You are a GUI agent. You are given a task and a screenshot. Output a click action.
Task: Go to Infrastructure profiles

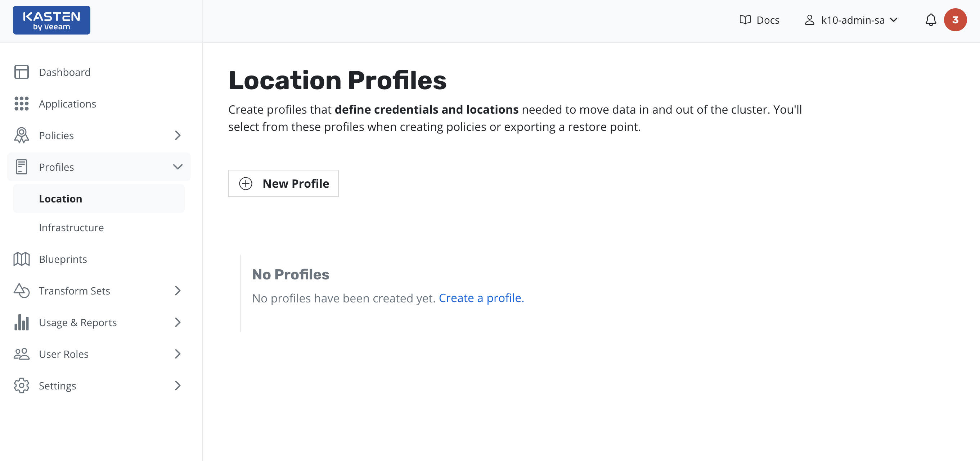pyautogui.click(x=71, y=227)
